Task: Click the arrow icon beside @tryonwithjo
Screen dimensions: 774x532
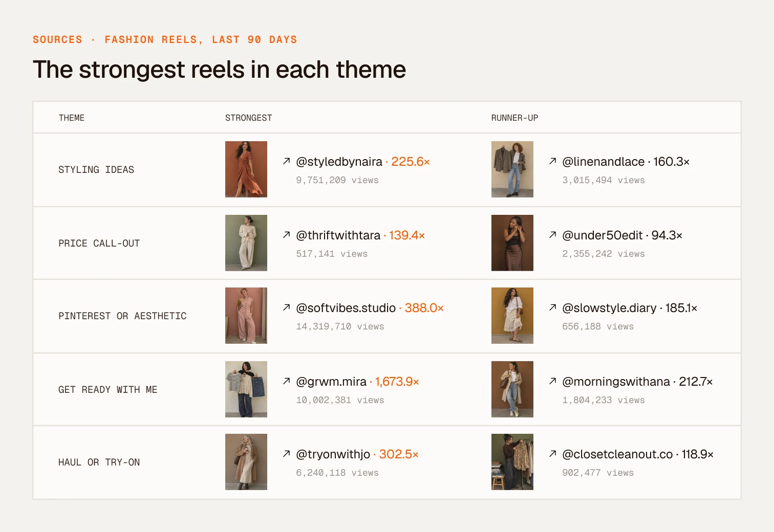Action: point(287,454)
